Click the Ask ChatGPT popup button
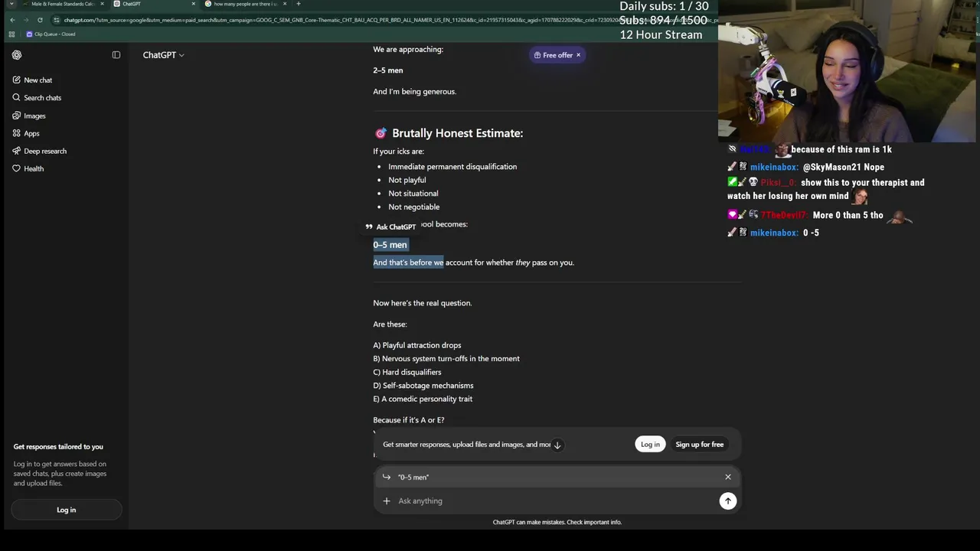The image size is (980, 551). coord(390,227)
